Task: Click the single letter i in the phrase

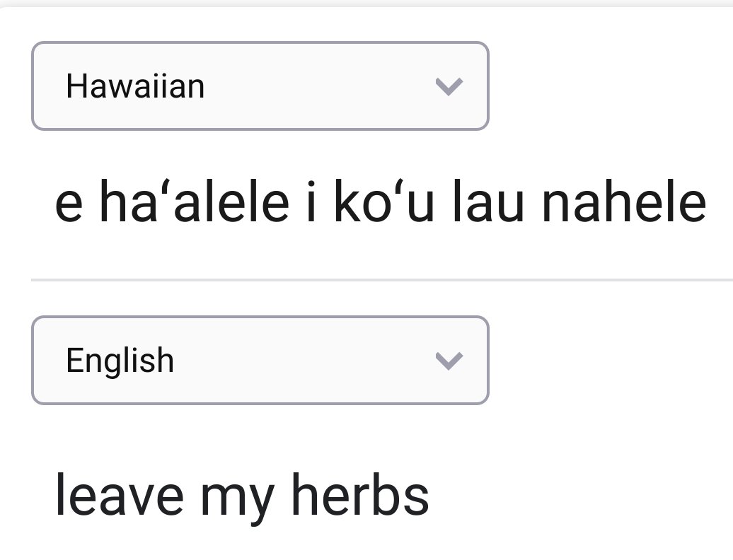Action: 312,202
